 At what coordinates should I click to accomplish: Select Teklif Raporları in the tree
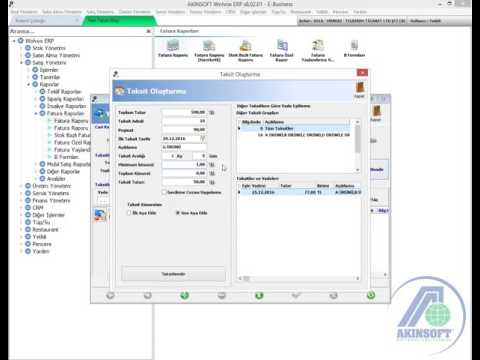pyautogui.click(x=64, y=92)
